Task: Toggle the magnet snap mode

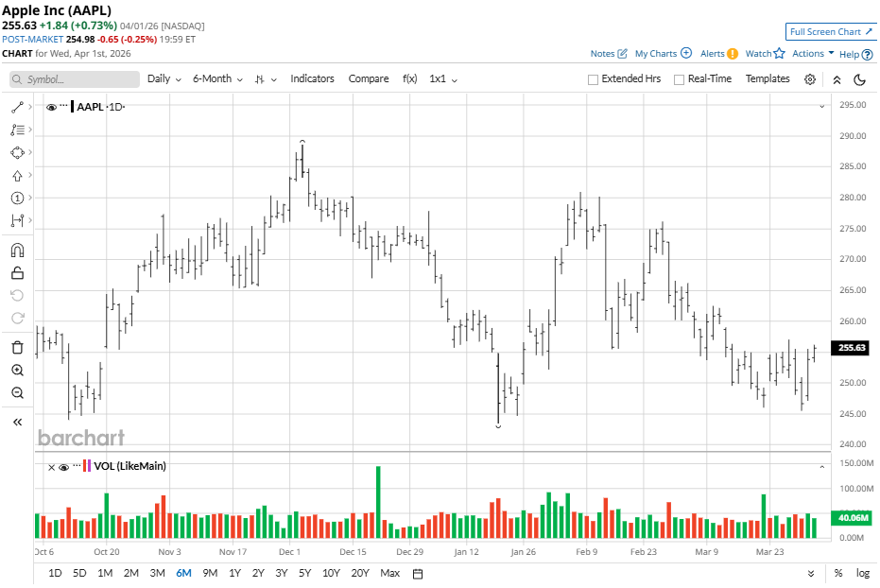Action: 17,251
